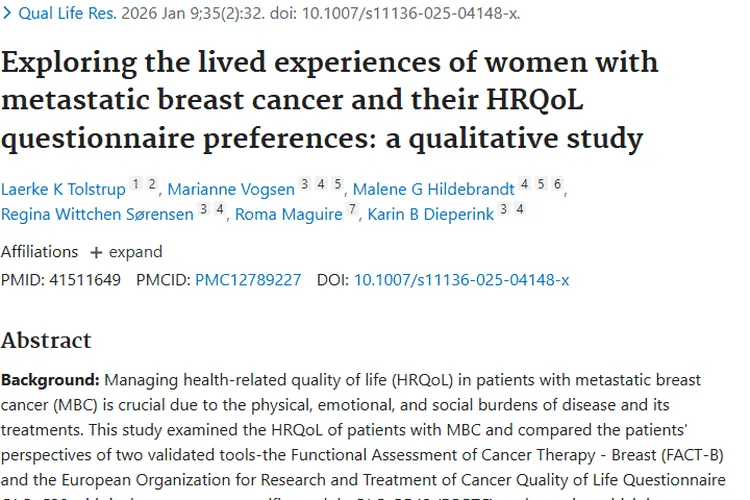Open author Laerke K Tolstrup

click(62, 188)
